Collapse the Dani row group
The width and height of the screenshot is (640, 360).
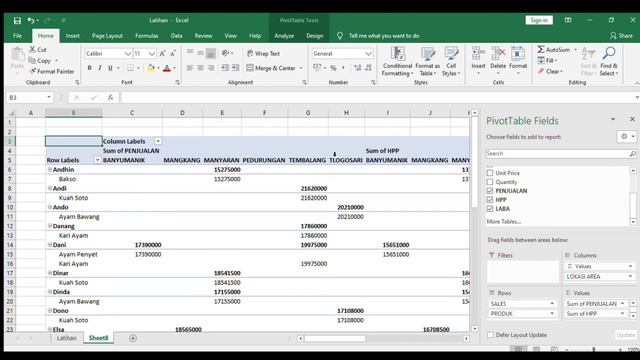click(50, 245)
